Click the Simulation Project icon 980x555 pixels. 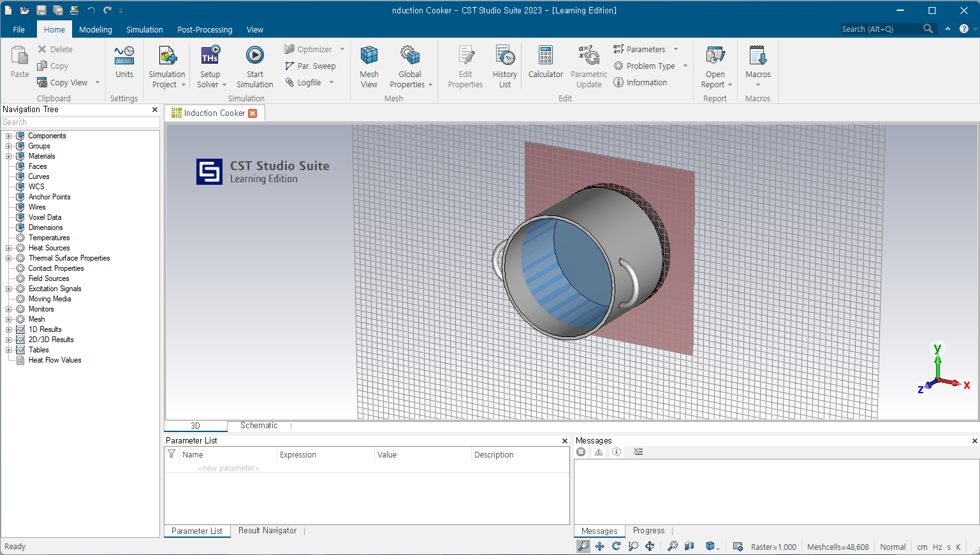[x=167, y=57]
